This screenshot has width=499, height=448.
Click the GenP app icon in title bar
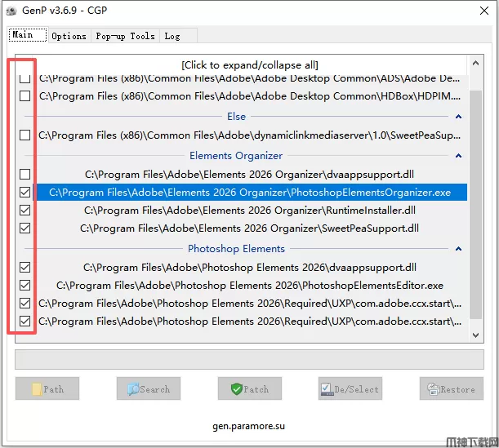click(x=11, y=11)
